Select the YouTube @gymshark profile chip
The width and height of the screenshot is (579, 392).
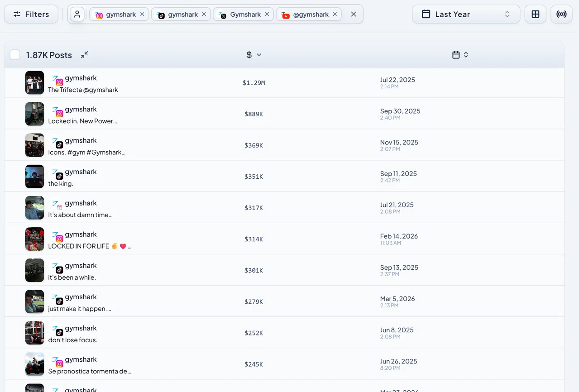308,14
